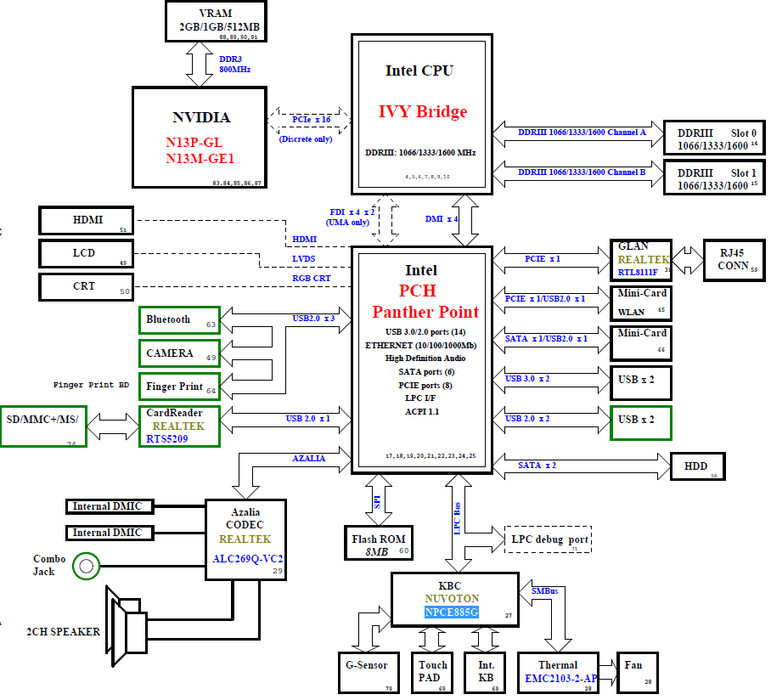The width and height of the screenshot is (771, 700).
Task: Select the CAMERA block
Action: pyautogui.click(x=179, y=353)
